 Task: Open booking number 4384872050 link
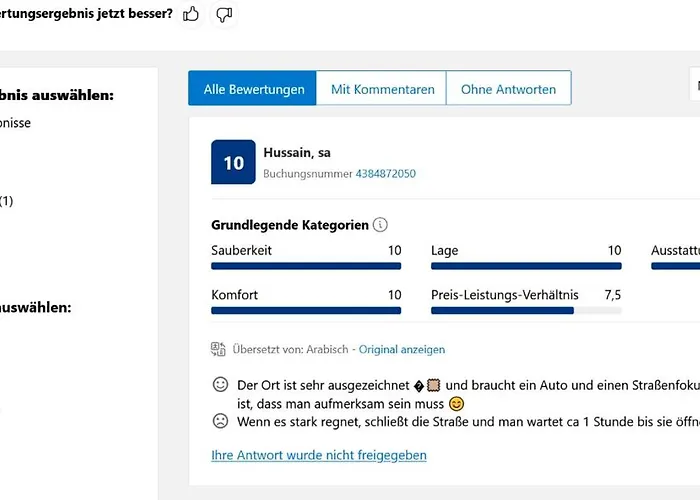(385, 174)
